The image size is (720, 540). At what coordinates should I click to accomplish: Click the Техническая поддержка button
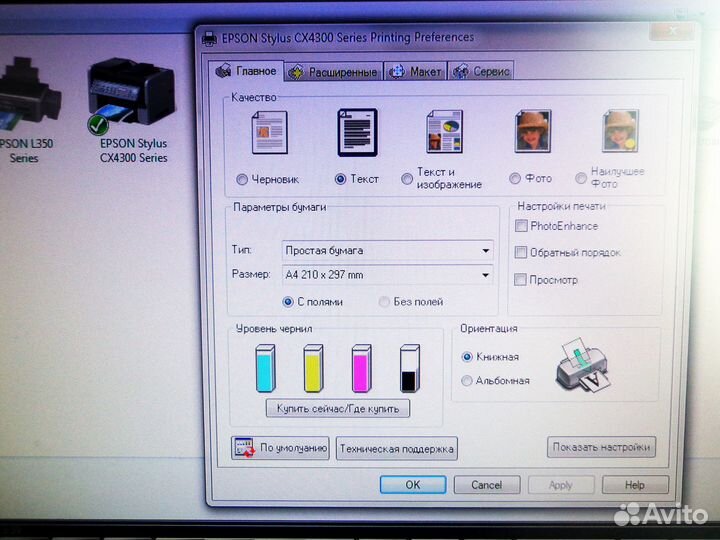click(397, 449)
